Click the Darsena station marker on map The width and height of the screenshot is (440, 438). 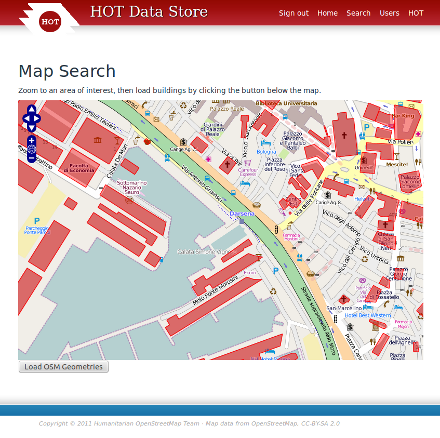tap(242, 220)
